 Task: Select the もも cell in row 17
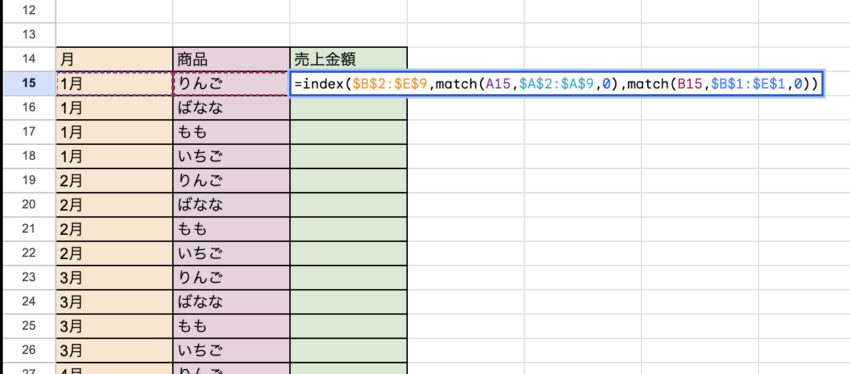click(231, 132)
